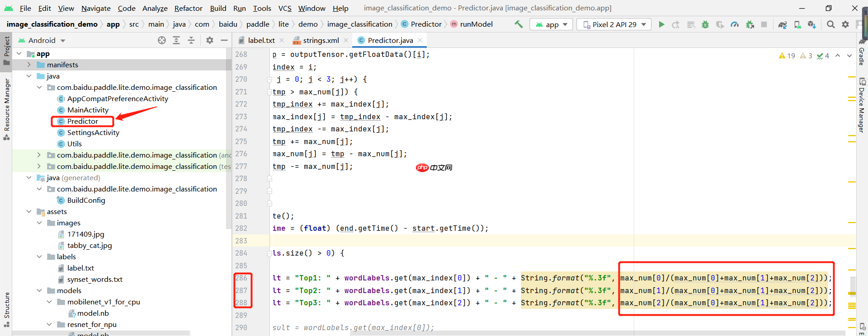
Task: Open the SDK Manager icon
Action: pos(812,24)
